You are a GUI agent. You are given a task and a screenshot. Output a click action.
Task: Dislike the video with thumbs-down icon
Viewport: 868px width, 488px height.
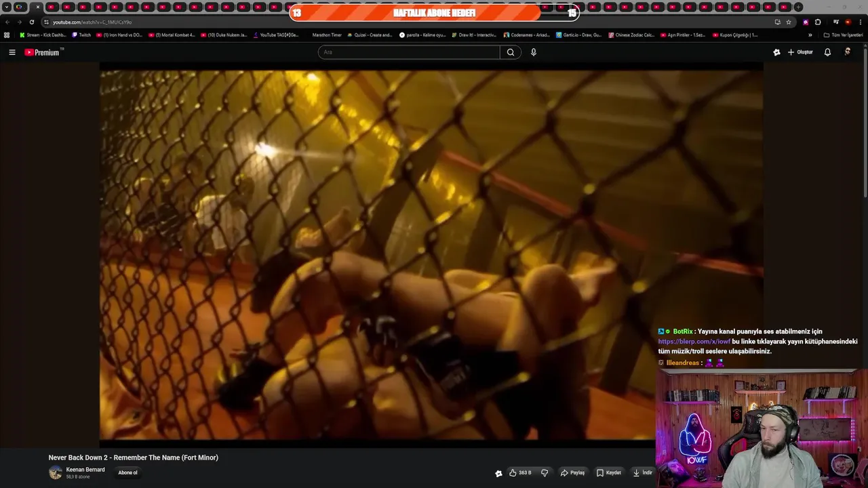pyautogui.click(x=545, y=473)
